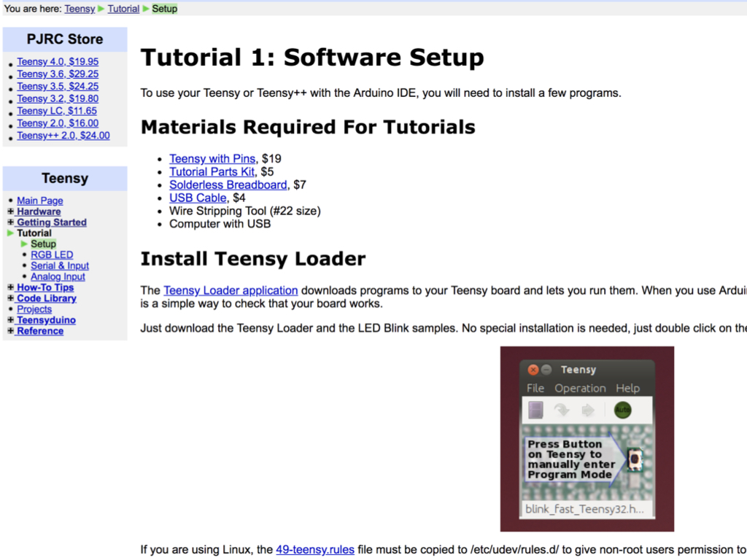747x560 pixels.
Task: Open the Serial & Input tutorial link
Action: point(60,265)
